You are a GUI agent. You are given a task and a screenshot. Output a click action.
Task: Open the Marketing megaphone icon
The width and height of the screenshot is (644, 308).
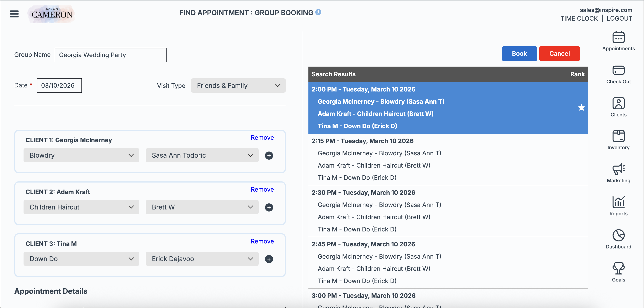click(618, 169)
